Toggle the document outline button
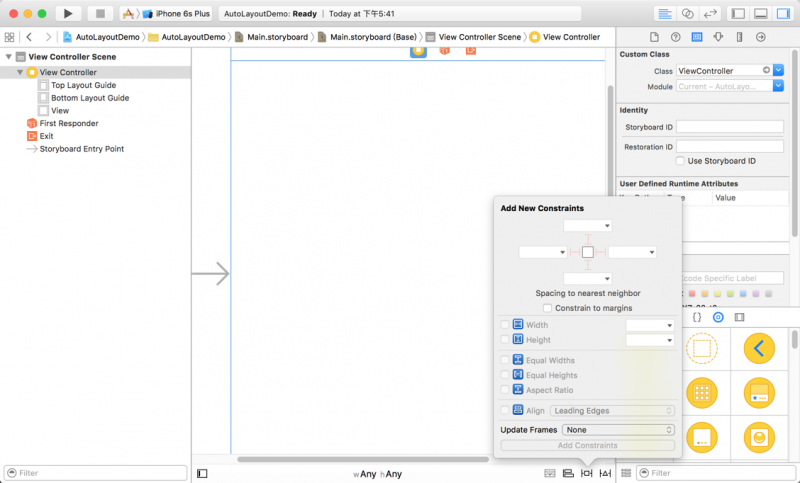This screenshot has height=483, width=800. click(x=202, y=473)
